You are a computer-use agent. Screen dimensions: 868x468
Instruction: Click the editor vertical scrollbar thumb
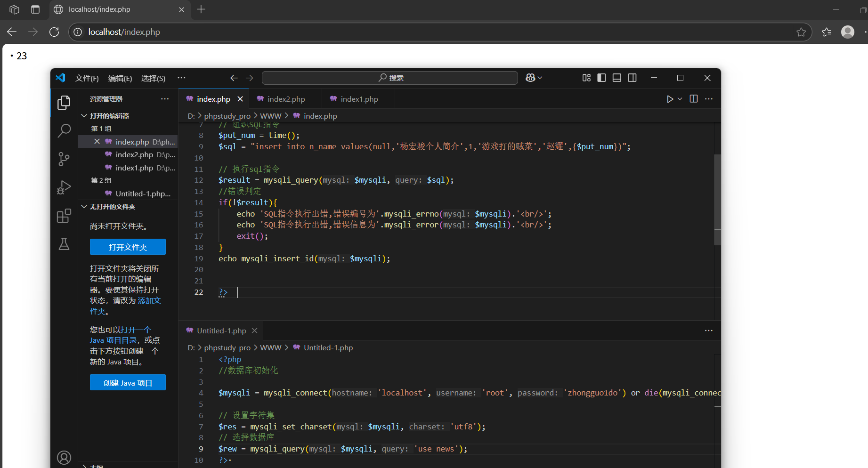717,200
